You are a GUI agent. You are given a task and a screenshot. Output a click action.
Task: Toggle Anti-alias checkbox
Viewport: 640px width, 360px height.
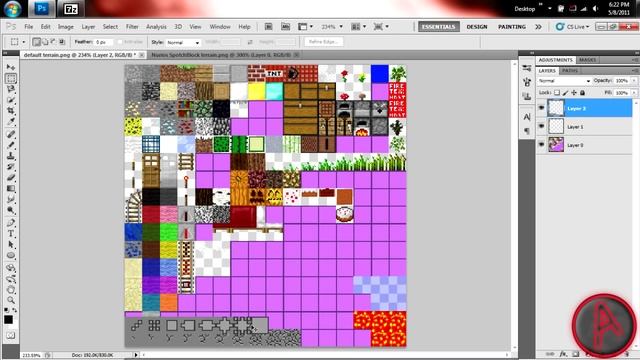tap(120, 42)
